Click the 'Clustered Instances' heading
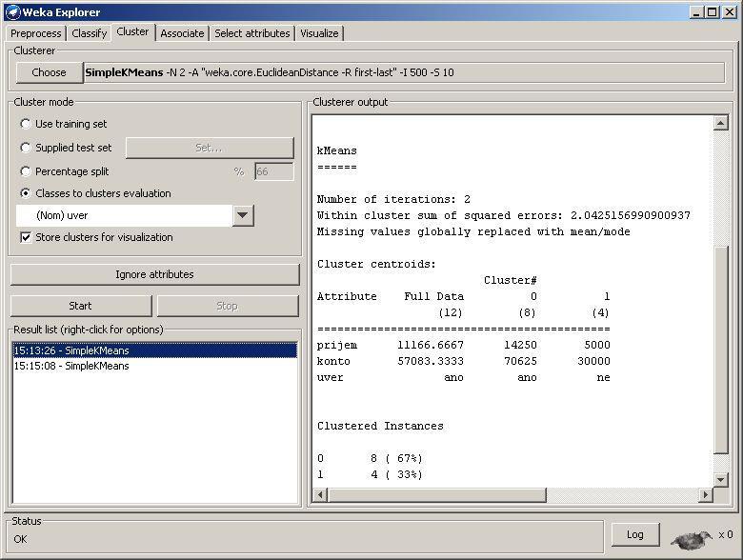Viewport: 743px width, 560px height. (x=380, y=426)
